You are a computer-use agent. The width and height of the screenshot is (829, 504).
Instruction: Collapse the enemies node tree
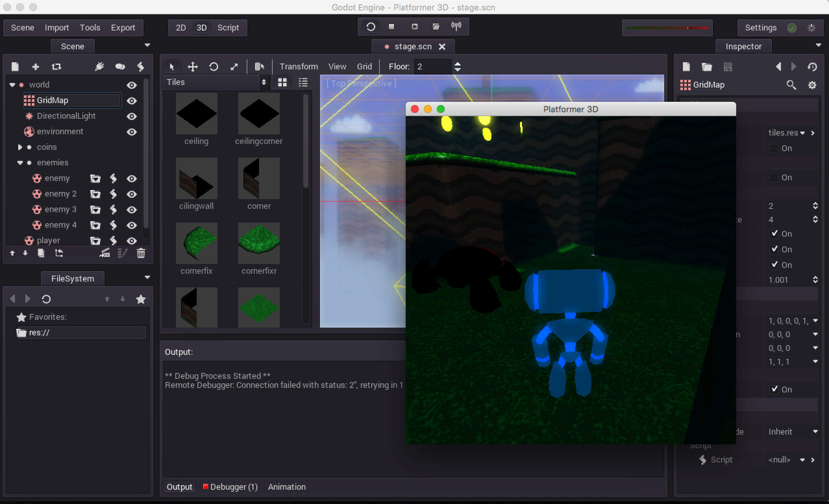click(x=20, y=163)
